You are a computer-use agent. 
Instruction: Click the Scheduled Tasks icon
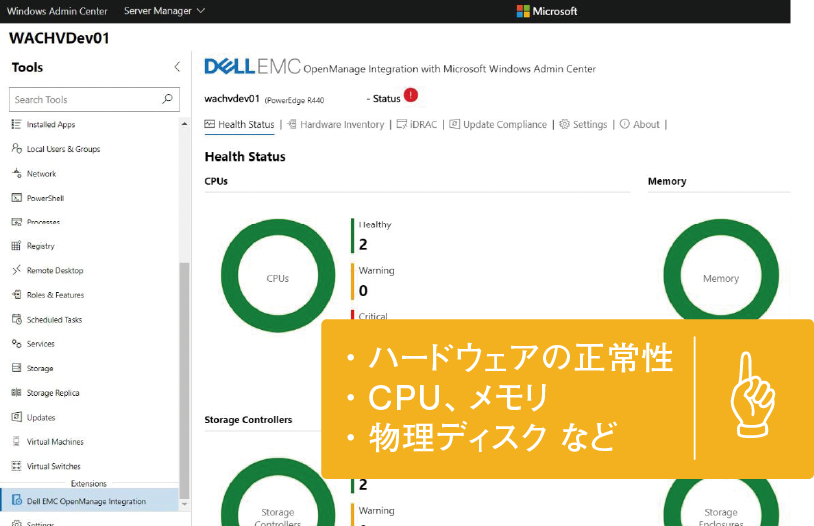(16, 319)
